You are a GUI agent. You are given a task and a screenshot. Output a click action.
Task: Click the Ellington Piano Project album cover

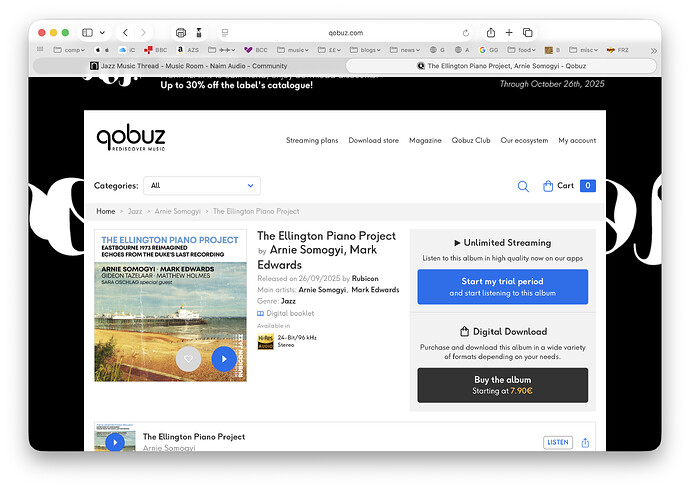[170, 305]
